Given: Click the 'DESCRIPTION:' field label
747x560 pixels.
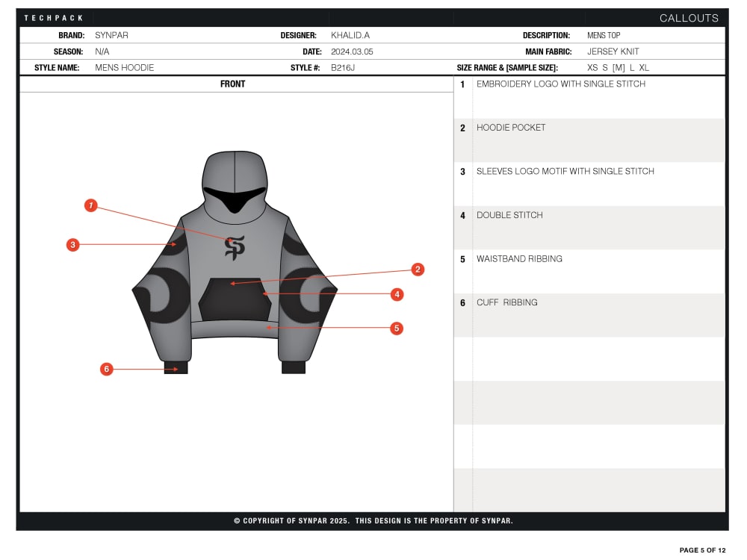Looking at the screenshot, I should (x=547, y=35).
